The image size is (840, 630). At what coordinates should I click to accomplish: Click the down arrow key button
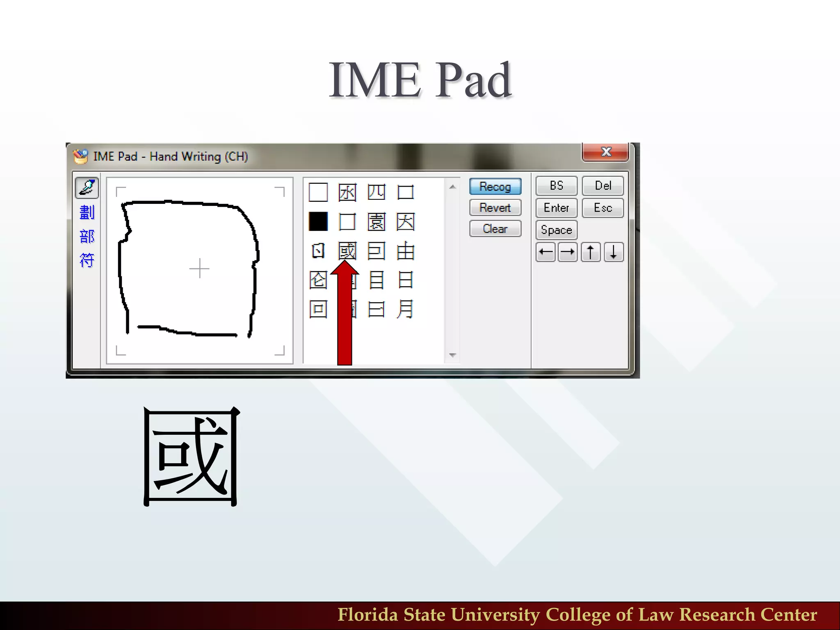tap(614, 252)
